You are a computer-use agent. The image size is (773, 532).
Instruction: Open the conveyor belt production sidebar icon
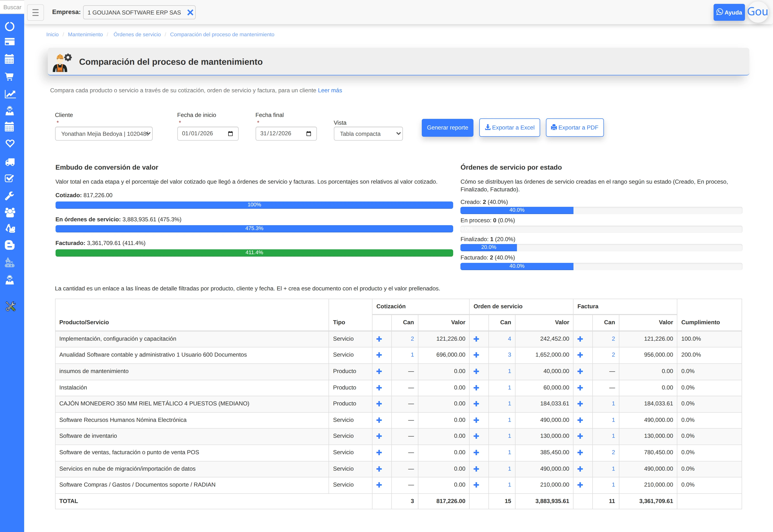tap(10, 263)
